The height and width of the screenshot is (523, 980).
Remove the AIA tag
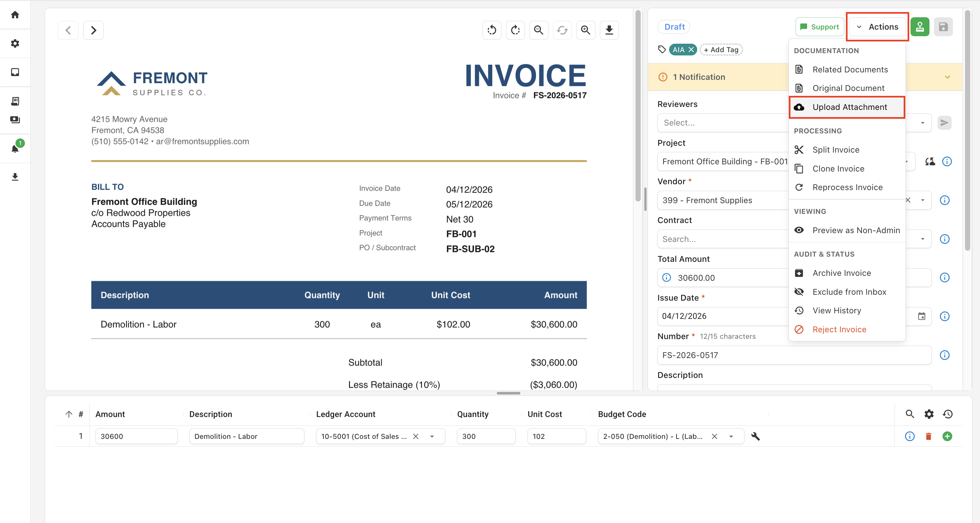tap(691, 50)
